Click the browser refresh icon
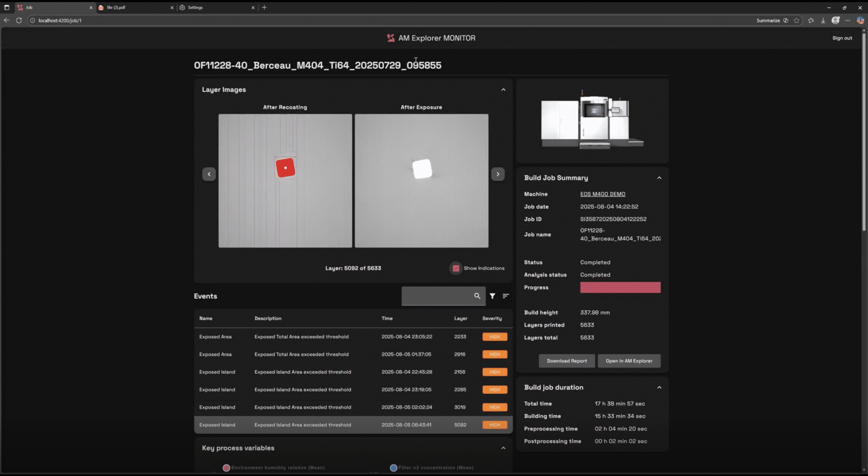This screenshot has width=868, height=476. click(x=19, y=20)
